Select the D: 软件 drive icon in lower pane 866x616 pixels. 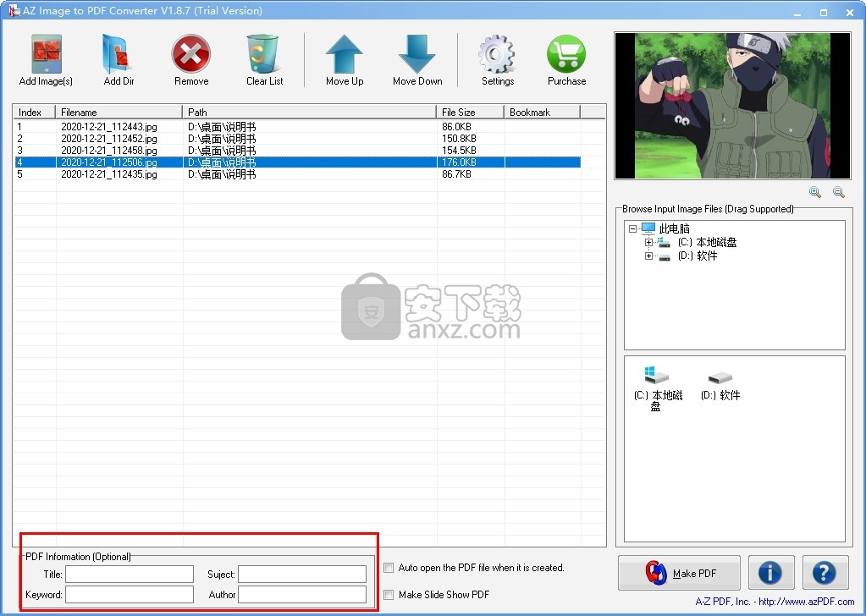tap(720, 377)
